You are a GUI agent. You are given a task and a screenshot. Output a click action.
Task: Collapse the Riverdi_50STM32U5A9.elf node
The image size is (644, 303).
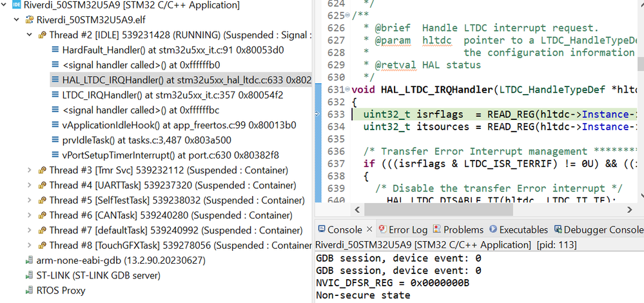click(x=16, y=20)
